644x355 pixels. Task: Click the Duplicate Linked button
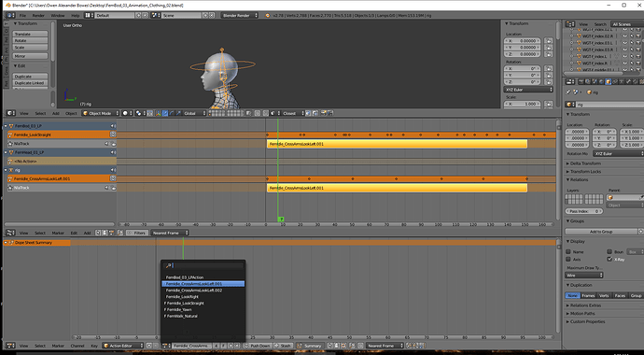point(30,83)
